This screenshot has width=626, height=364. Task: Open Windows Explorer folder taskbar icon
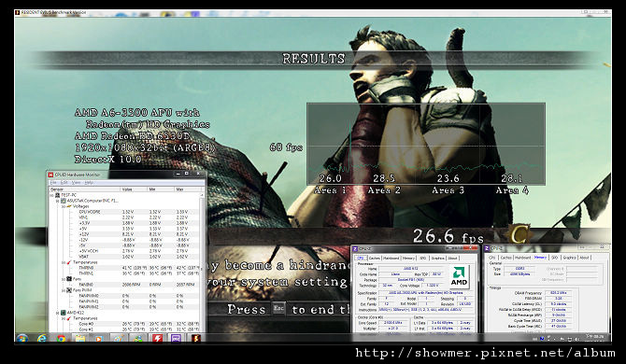80,339
